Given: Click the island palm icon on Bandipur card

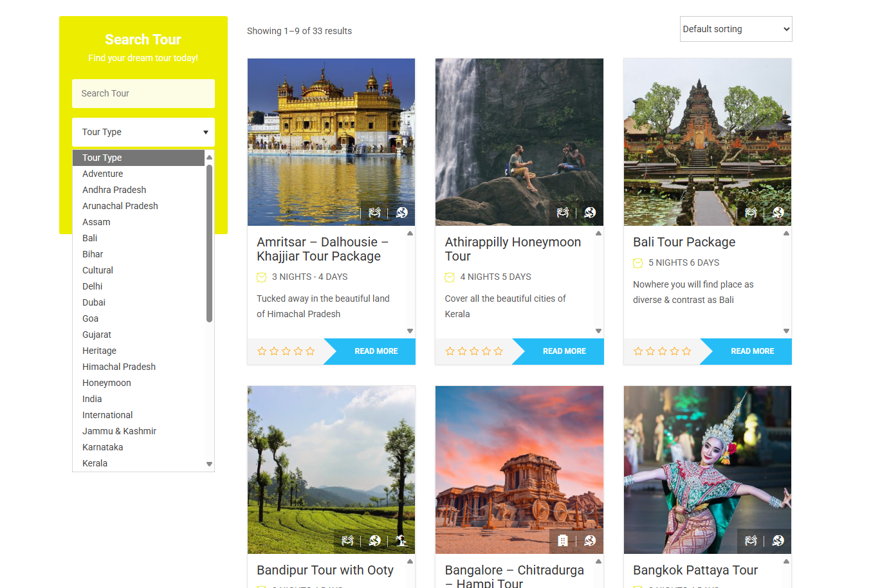Looking at the screenshot, I should click(x=402, y=540).
